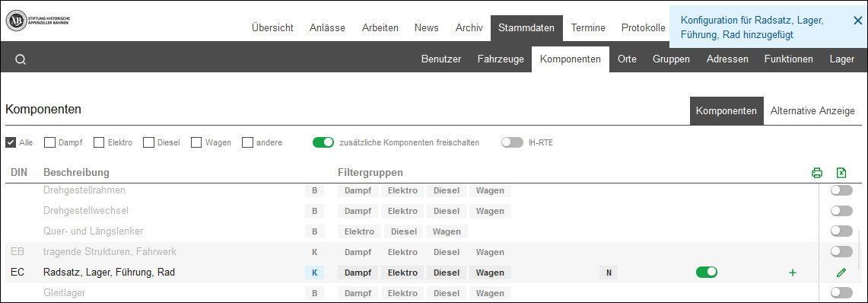Open the Archiv menu
The image size is (868, 303).
469,27
